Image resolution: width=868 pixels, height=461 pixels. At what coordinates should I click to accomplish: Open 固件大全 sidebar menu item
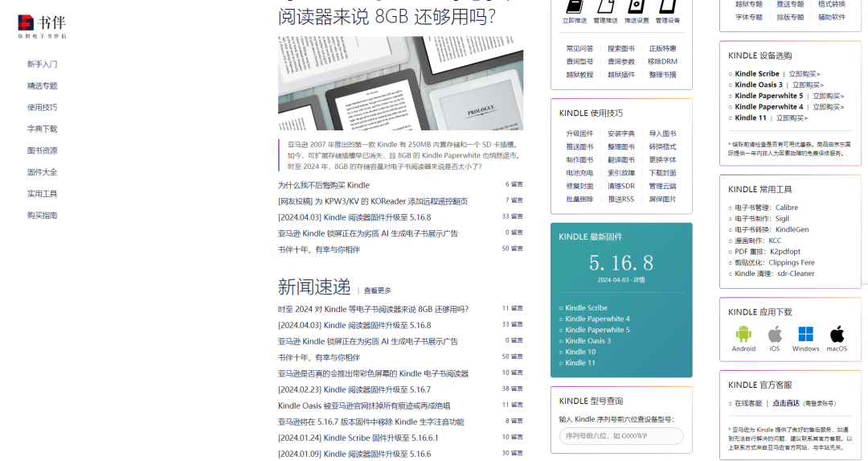point(42,172)
